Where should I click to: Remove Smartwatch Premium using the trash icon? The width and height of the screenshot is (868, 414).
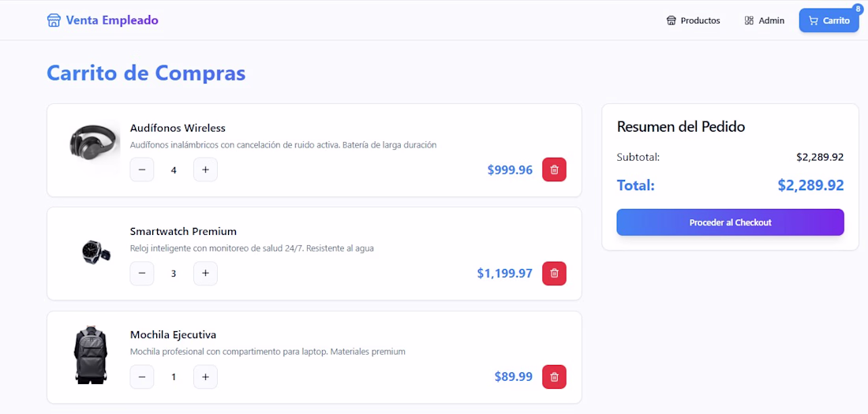(554, 273)
